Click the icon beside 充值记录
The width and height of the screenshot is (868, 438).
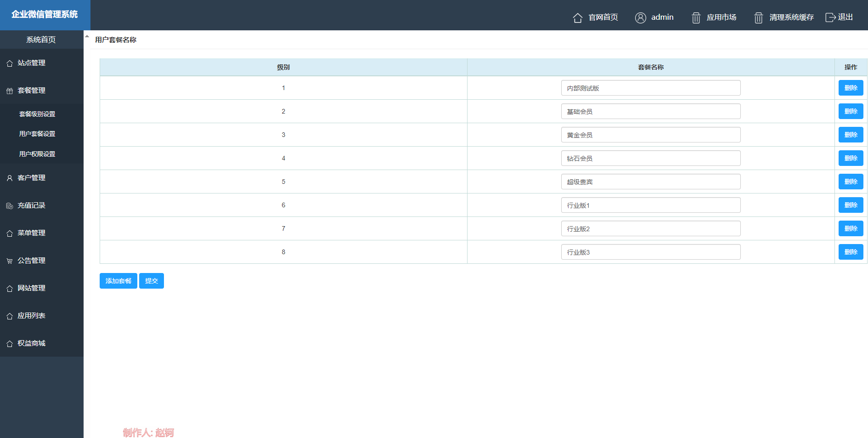click(x=10, y=206)
